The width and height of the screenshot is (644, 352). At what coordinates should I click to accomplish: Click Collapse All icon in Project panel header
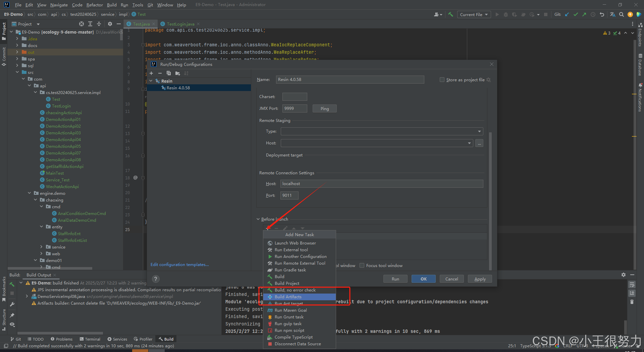pos(99,24)
